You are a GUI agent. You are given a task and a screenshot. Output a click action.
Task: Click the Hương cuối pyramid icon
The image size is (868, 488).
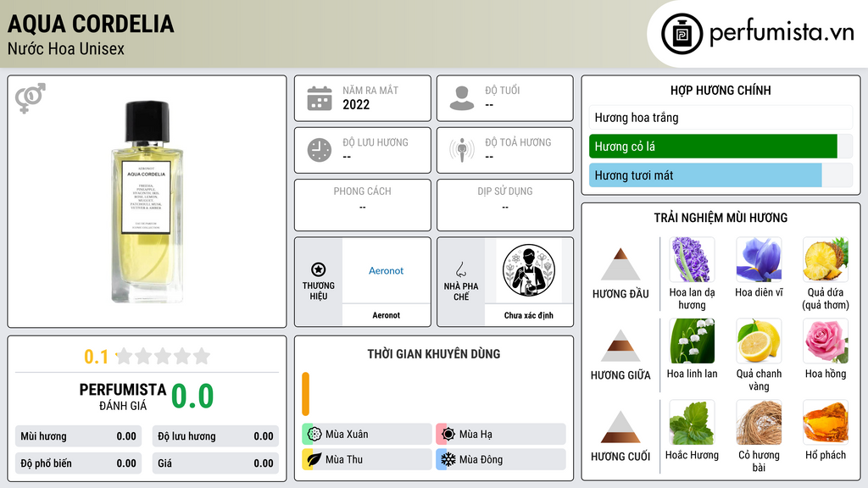pyautogui.click(x=620, y=427)
